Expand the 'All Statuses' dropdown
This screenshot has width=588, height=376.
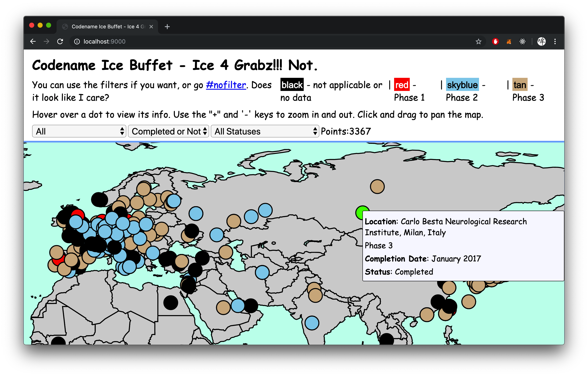pos(265,131)
